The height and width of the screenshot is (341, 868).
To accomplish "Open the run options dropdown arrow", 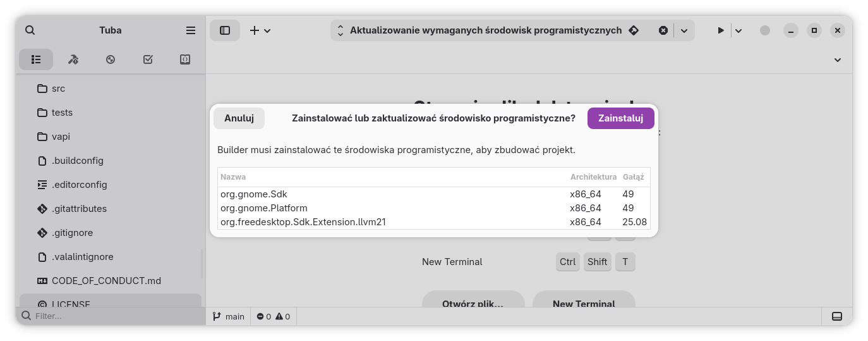I will [738, 30].
